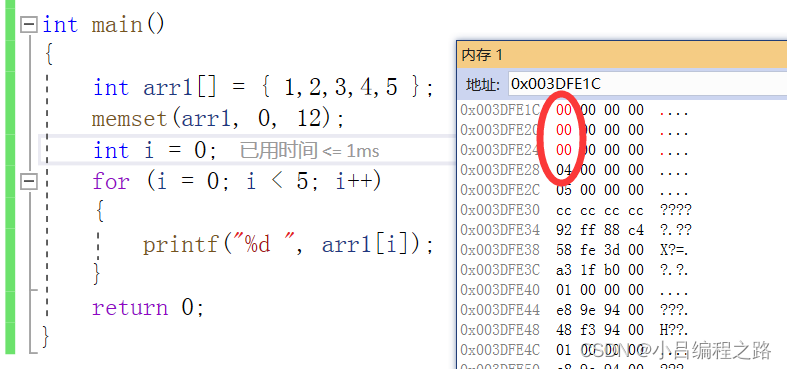The image size is (787, 369).
Task: Click the for (i = 0; i < 5; i++) line
Action: [x=237, y=181]
